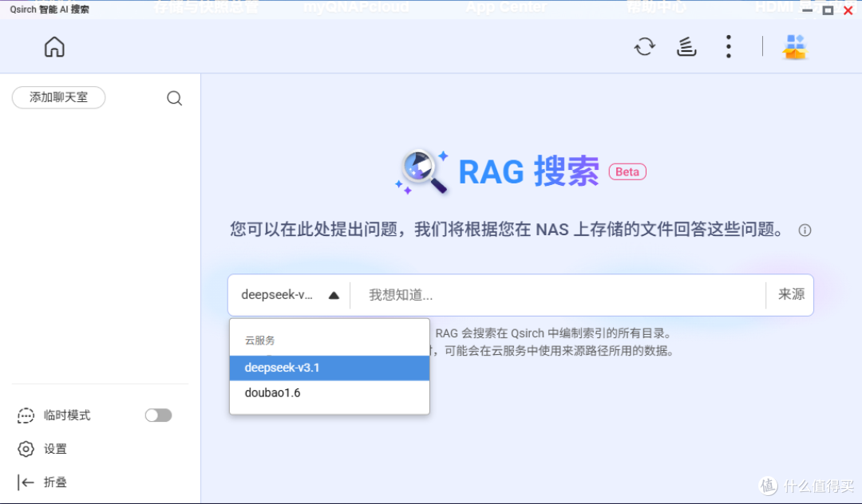Click 折叠 to collapse sidebar
The width and height of the screenshot is (862, 504).
click(x=55, y=482)
